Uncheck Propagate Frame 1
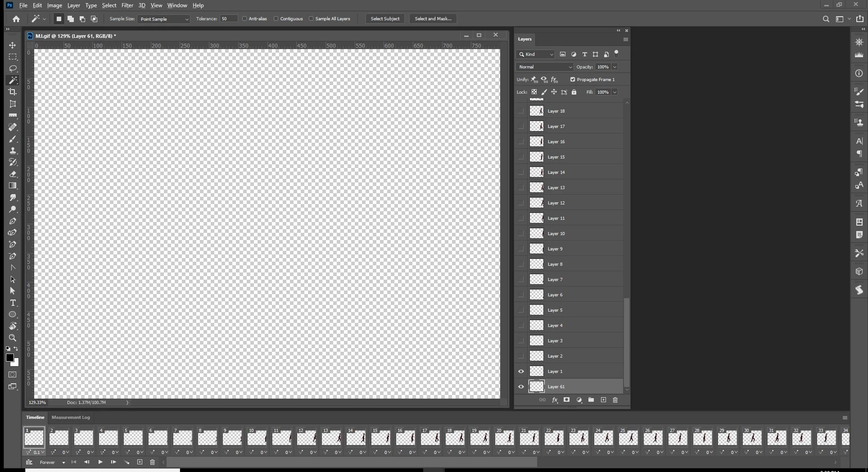The width and height of the screenshot is (868, 472). click(573, 79)
